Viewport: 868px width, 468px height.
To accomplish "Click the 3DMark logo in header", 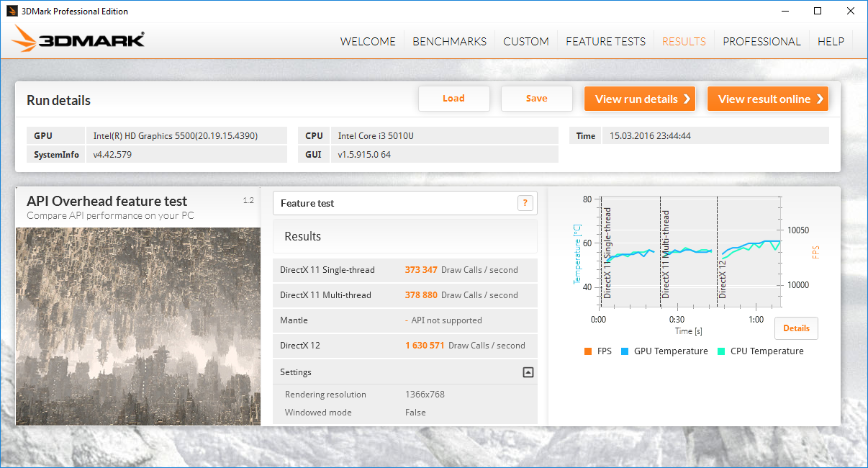I will point(78,40).
